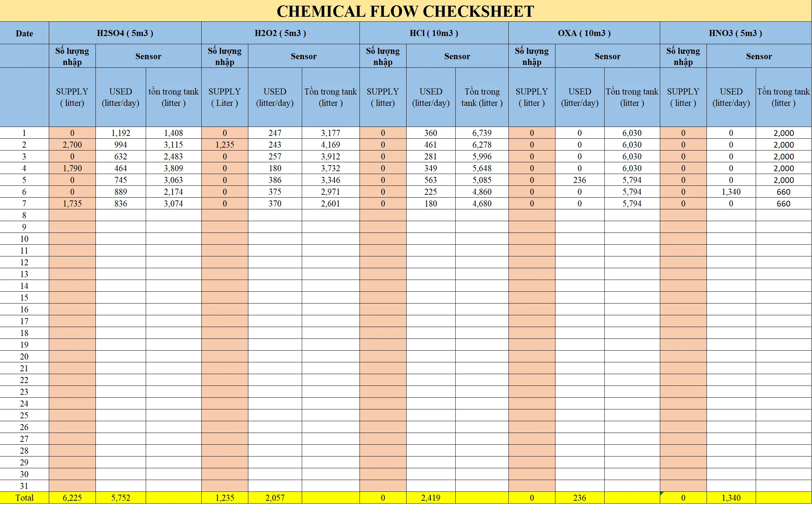Click H2O2 tank value 3,912

[331, 157]
